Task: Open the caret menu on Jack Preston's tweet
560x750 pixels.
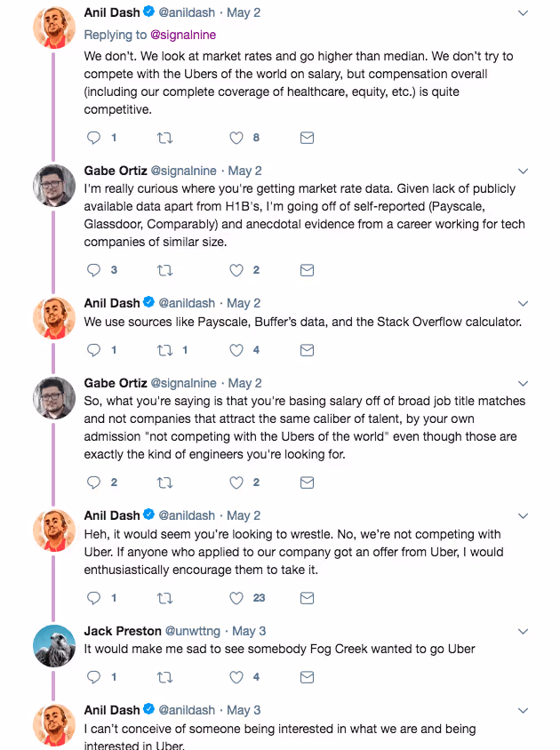Action: (x=523, y=632)
